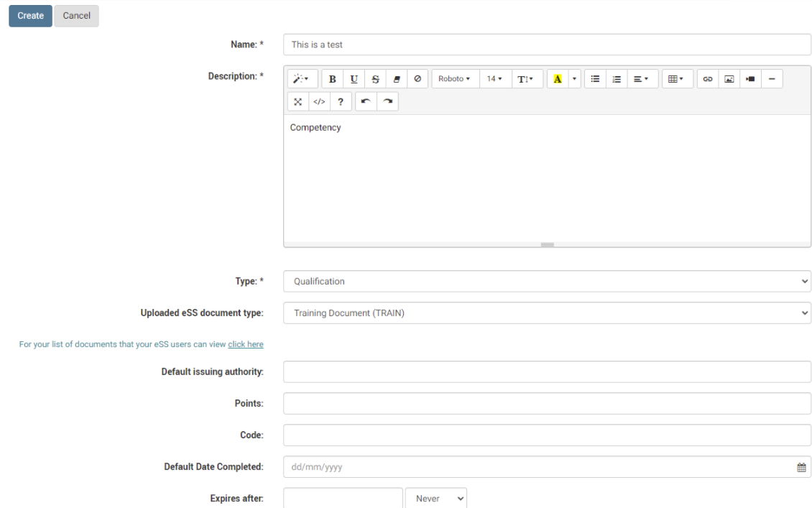Image resolution: width=812 pixels, height=508 pixels.
Task: Insert an unordered bullet list
Action: [x=595, y=79]
